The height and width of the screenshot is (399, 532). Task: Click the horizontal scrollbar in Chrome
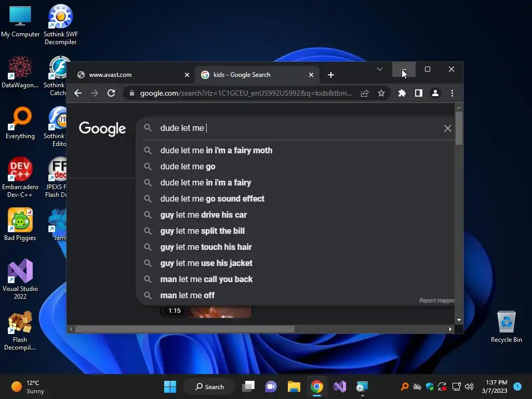[x=185, y=329]
